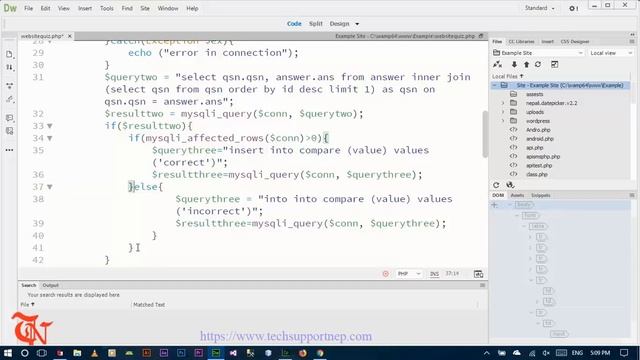Switch to Split view
Viewport: 640px width, 360px height.
point(316,24)
